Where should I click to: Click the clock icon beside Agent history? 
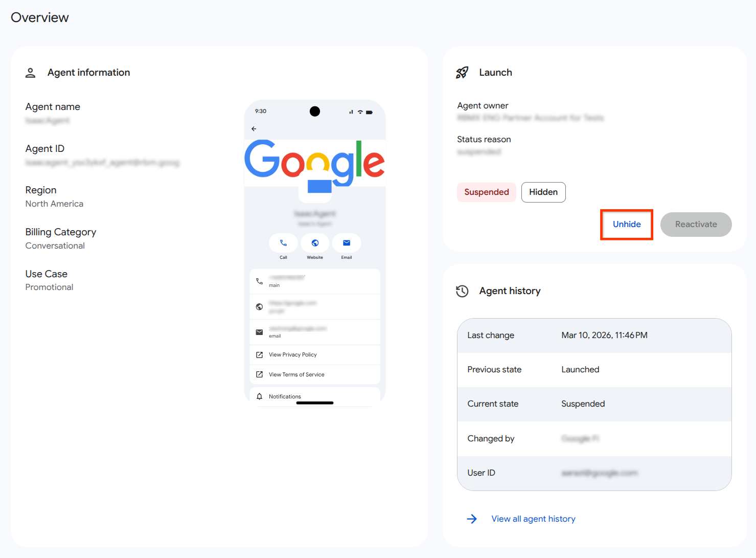coord(462,291)
